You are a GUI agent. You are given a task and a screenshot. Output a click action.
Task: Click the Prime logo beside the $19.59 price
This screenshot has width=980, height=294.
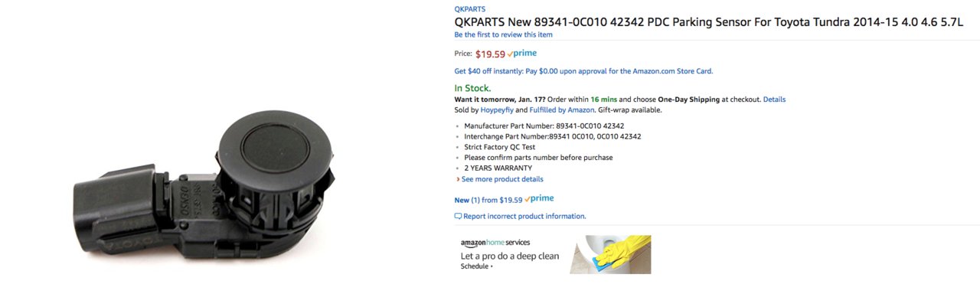tap(521, 54)
